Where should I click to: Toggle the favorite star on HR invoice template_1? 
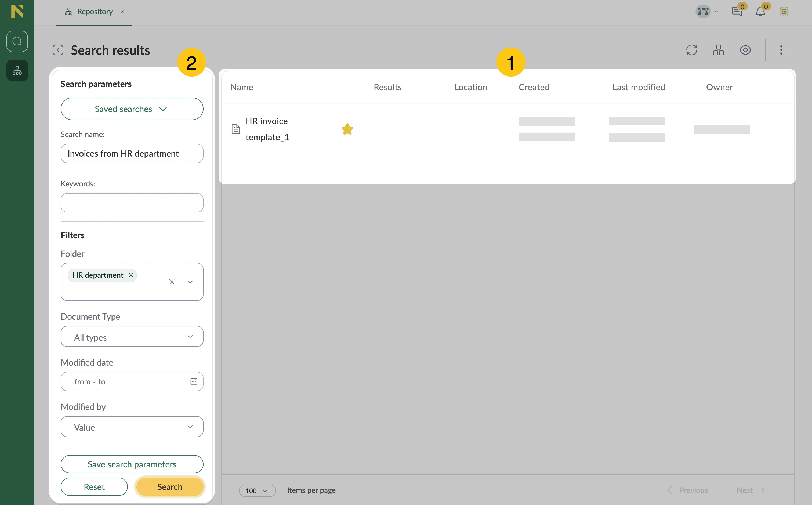[x=347, y=129]
